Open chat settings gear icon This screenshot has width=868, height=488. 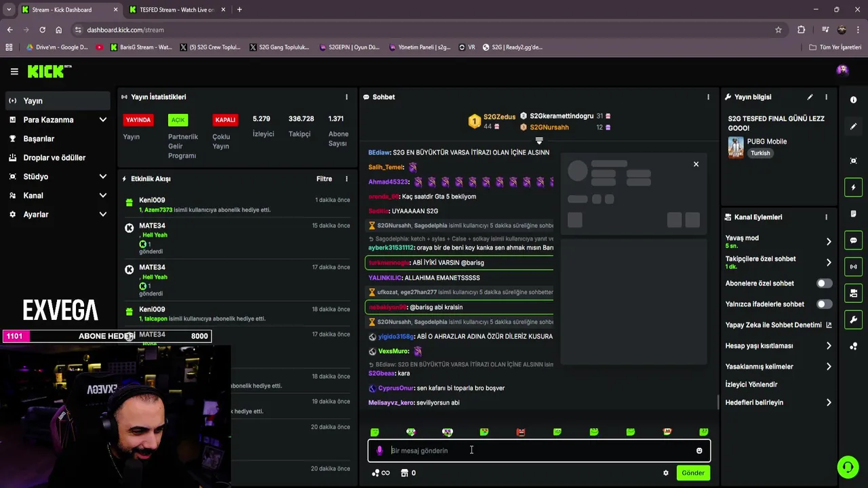(665, 473)
